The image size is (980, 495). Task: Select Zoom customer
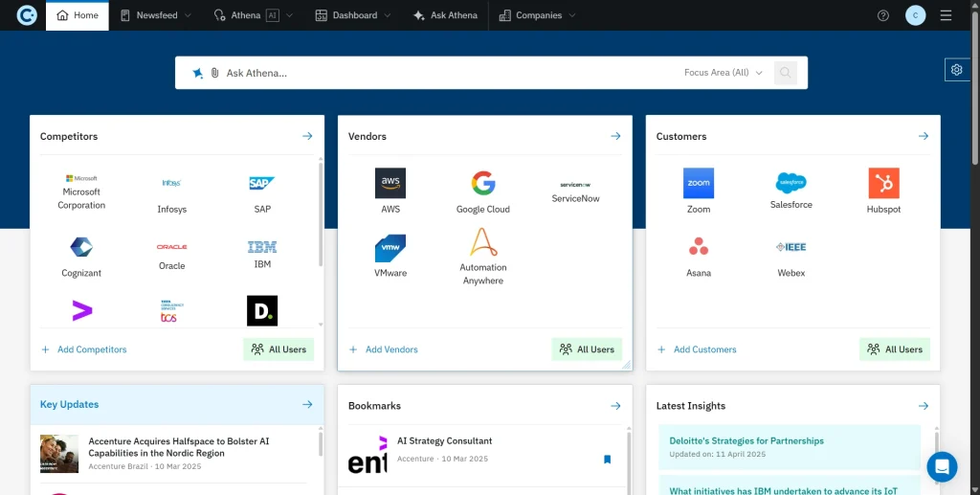[699, 191]
